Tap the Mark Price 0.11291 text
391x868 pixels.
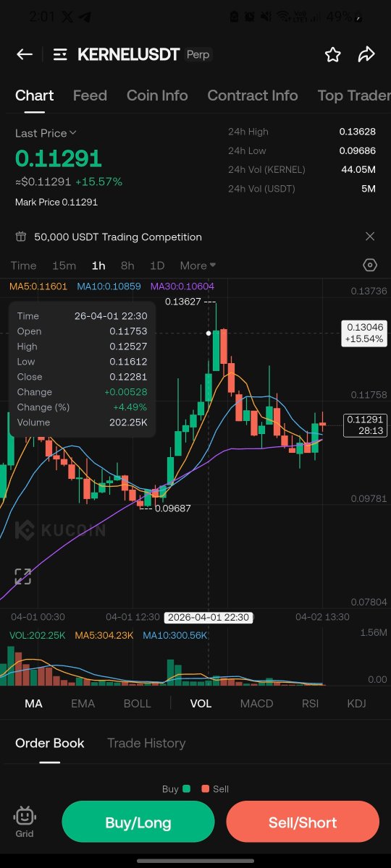56,203
